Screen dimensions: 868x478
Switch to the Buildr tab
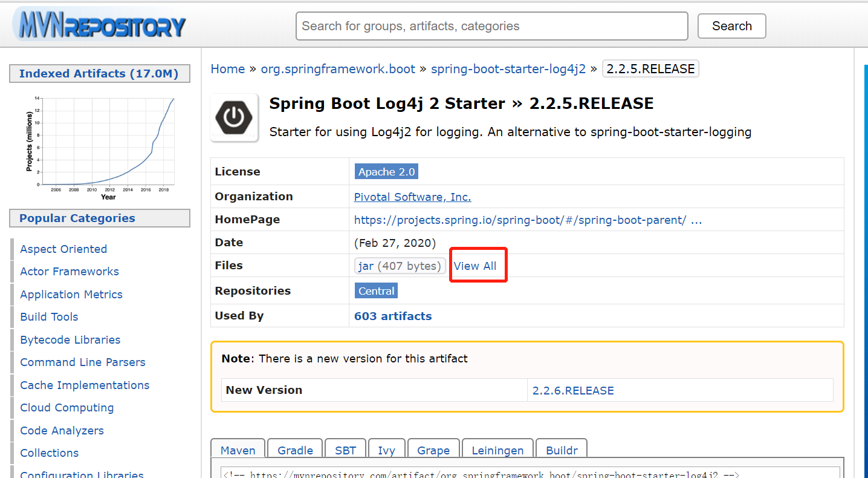coord(562,450)
